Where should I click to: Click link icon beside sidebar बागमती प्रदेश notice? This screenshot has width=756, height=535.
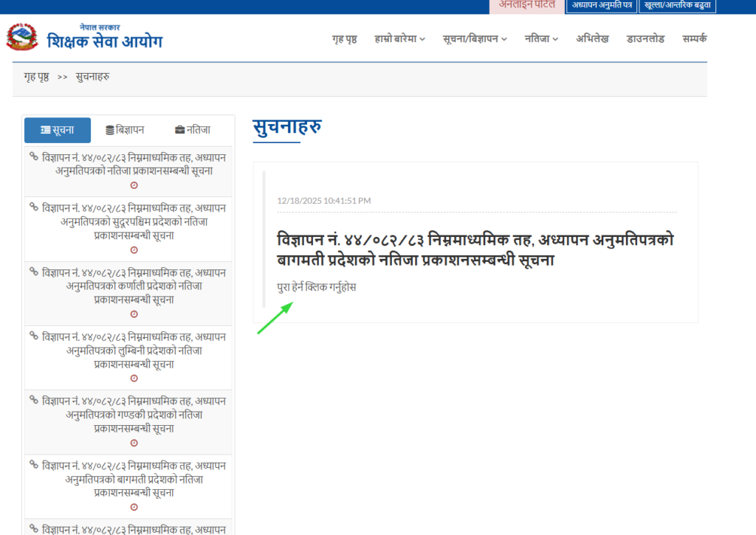click(33, 464)
